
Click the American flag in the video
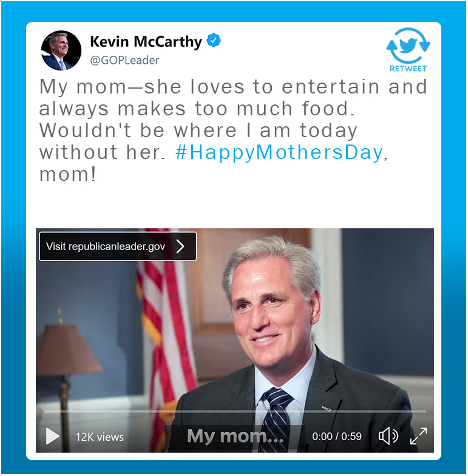(x=165, y=334)
